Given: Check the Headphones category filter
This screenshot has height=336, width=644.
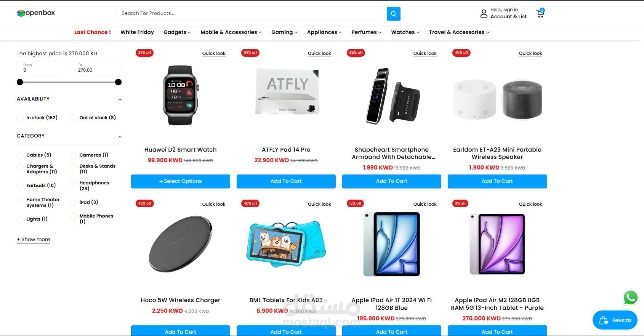Looking at the screenshot, I should coord(74,183).
